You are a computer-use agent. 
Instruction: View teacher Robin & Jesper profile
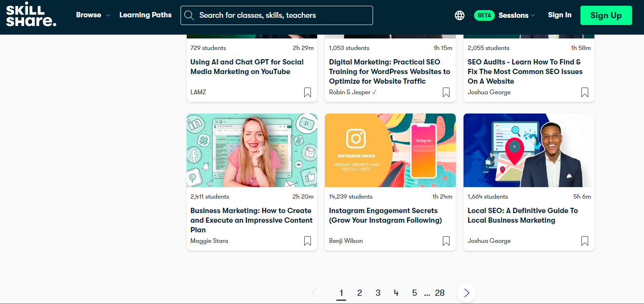pos(353,92)
